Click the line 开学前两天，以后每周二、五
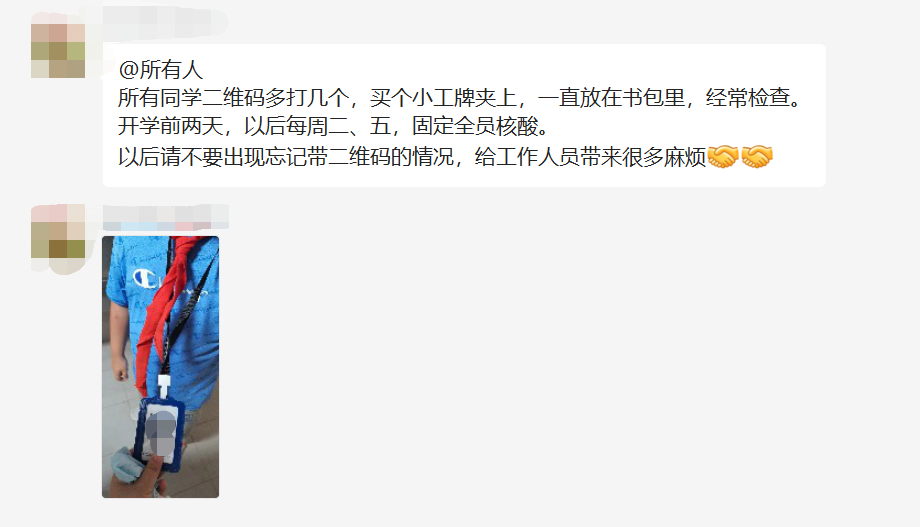This screenshot has width=920, height=527. (333, 126)
